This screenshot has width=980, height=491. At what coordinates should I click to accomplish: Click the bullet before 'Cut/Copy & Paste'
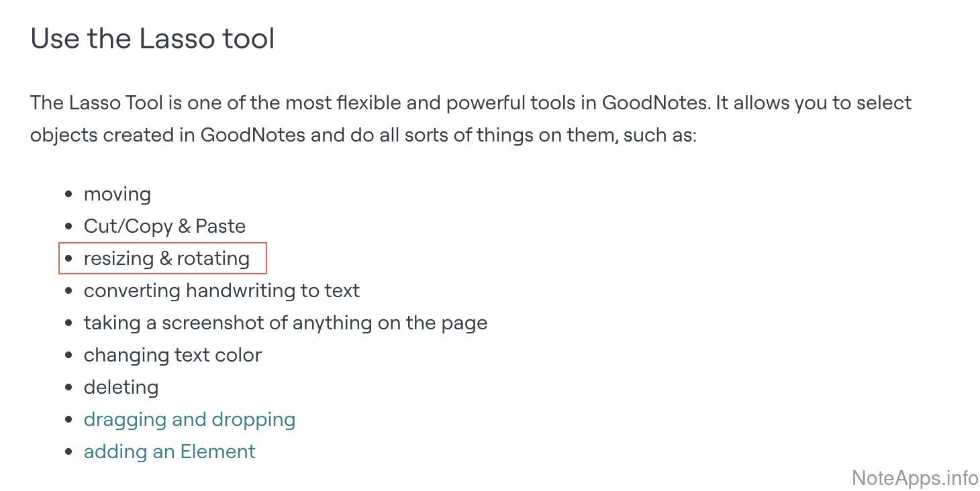coord(68,227)
